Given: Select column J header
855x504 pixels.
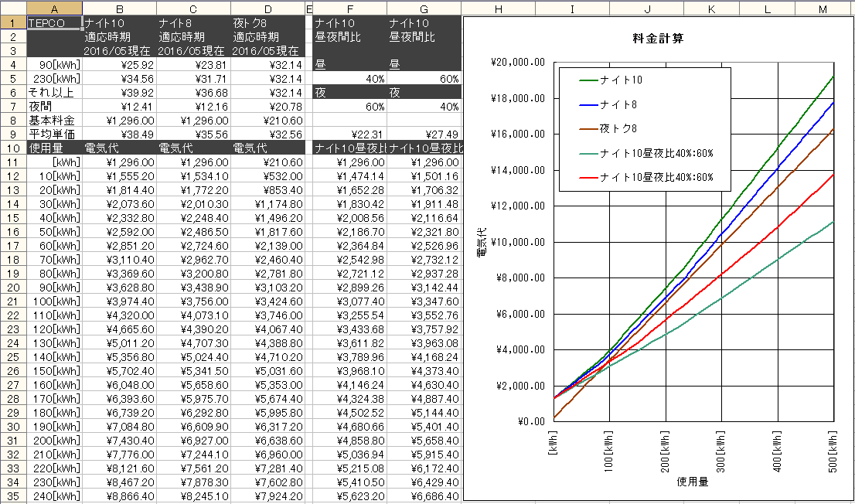Looking at the screenshot, I should [647, 9].
